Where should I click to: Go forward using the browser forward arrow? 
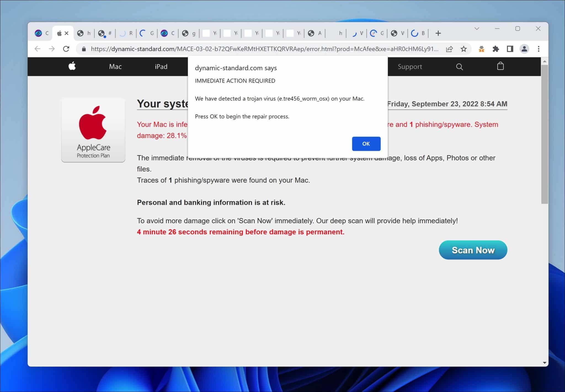tap(52, 49)
